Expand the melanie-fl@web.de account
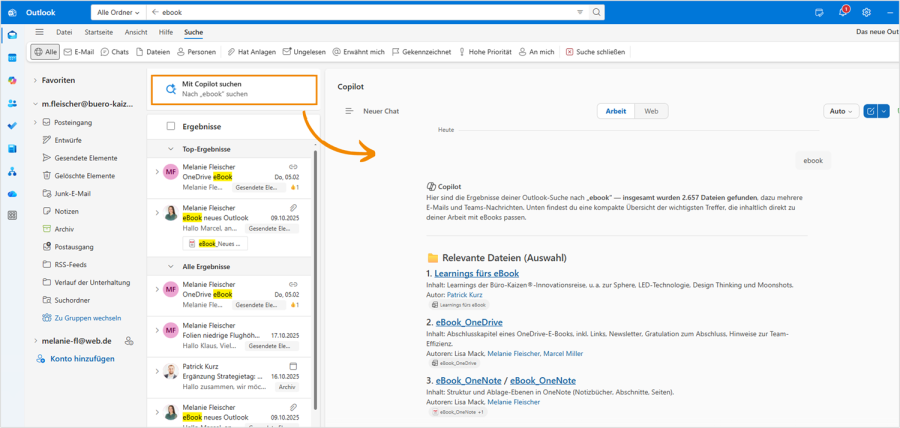The height and width of the screenshot is (428, 900). [35, 341]
